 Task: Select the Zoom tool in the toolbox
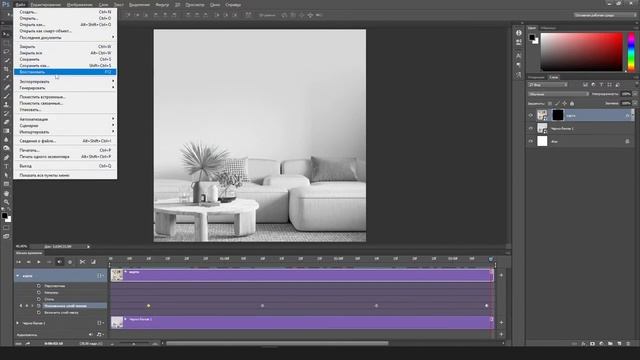tap(6, 202)
